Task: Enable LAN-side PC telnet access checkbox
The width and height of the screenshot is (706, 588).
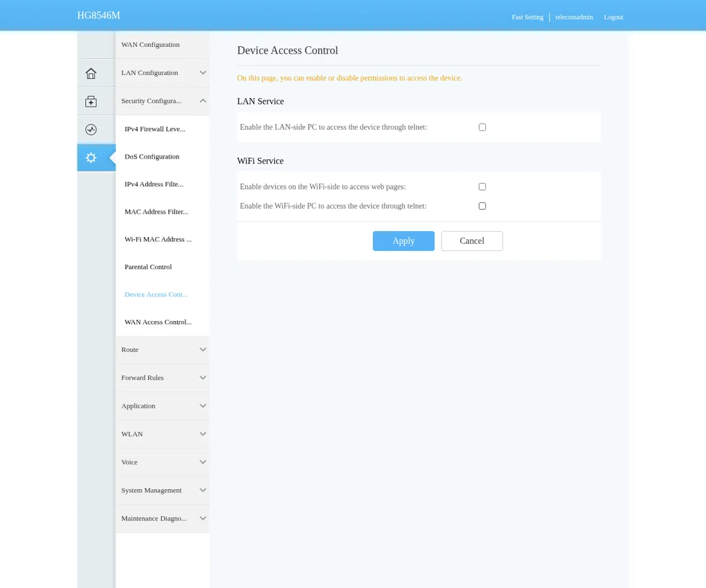Action: pyautogui.click(x=482, y=127)
